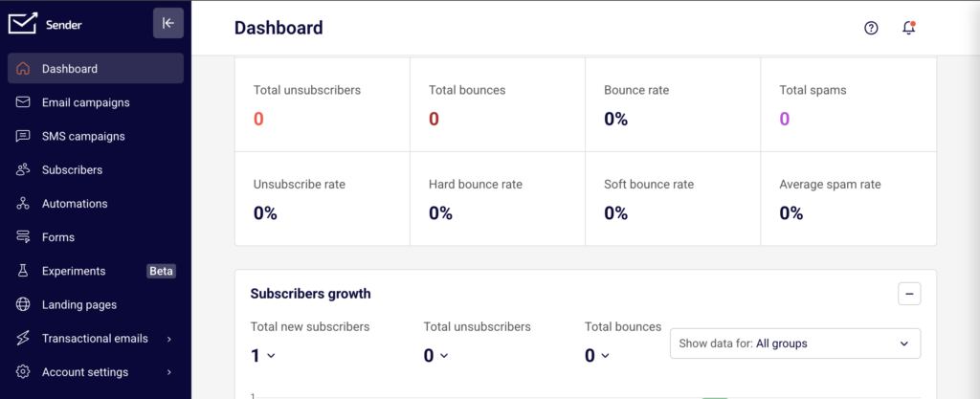Viewport: 980px width, 399px height.
Task: Click the Account settings gear icon
Action: click(23, 372)
